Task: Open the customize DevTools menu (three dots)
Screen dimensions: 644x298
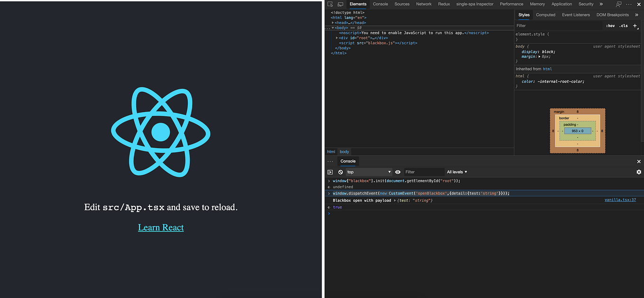Action: [628, 4]
